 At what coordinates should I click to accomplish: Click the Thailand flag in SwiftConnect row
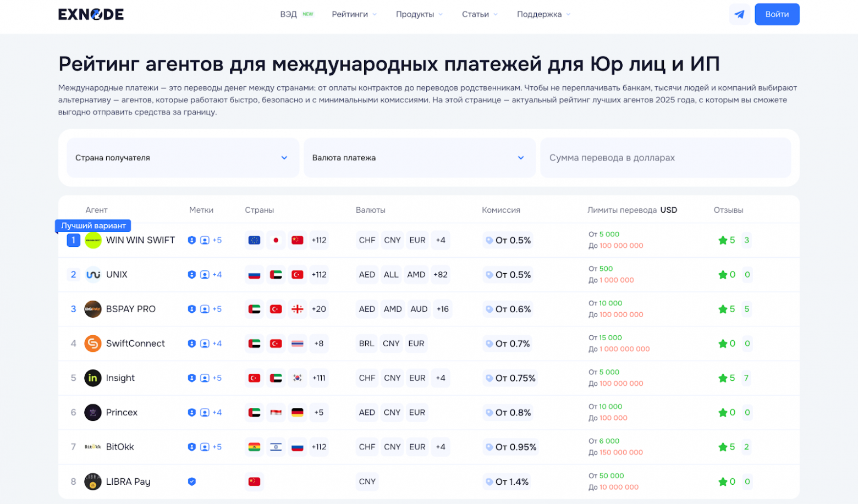[298, 344]
